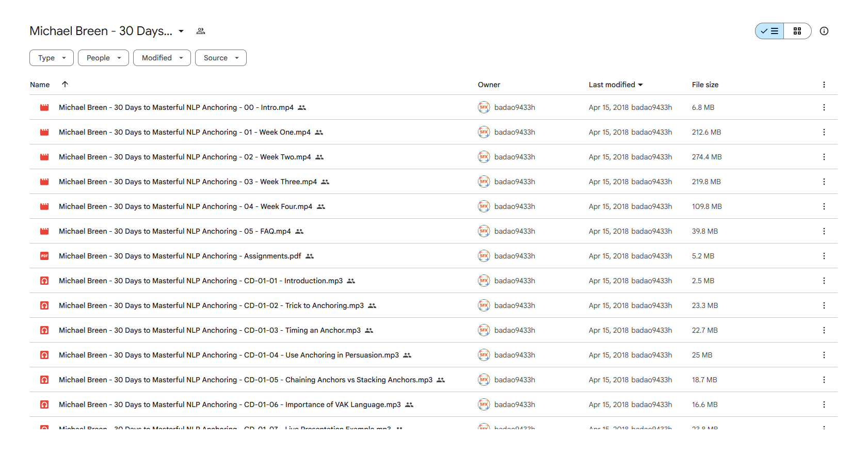Open CD-01-06 - Importance of VAK Language.mp3

[x=230, y=404]
